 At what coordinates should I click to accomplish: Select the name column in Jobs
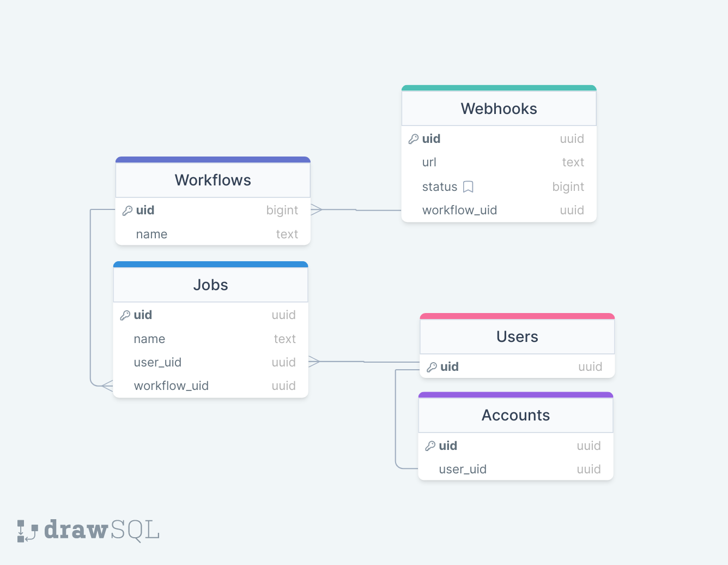click(211, 339)
